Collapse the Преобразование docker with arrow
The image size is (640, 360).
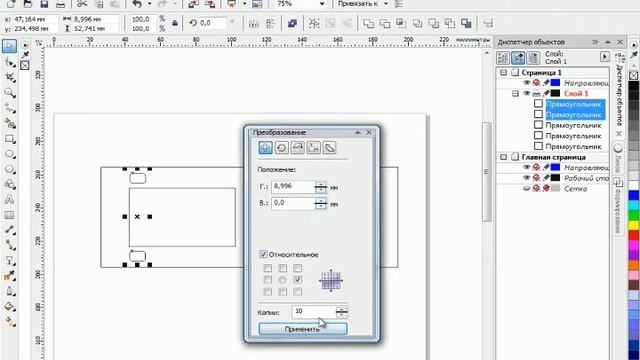358,132
